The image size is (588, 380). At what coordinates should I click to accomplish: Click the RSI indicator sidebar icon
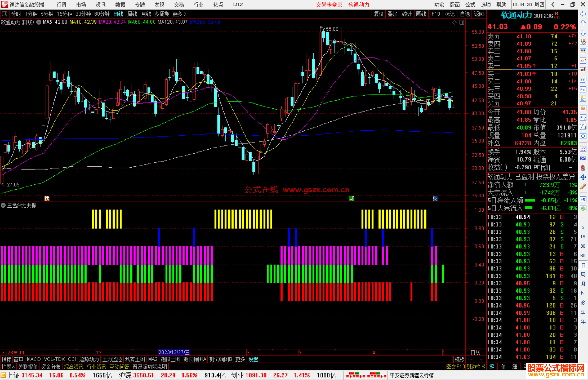(583, 158)
